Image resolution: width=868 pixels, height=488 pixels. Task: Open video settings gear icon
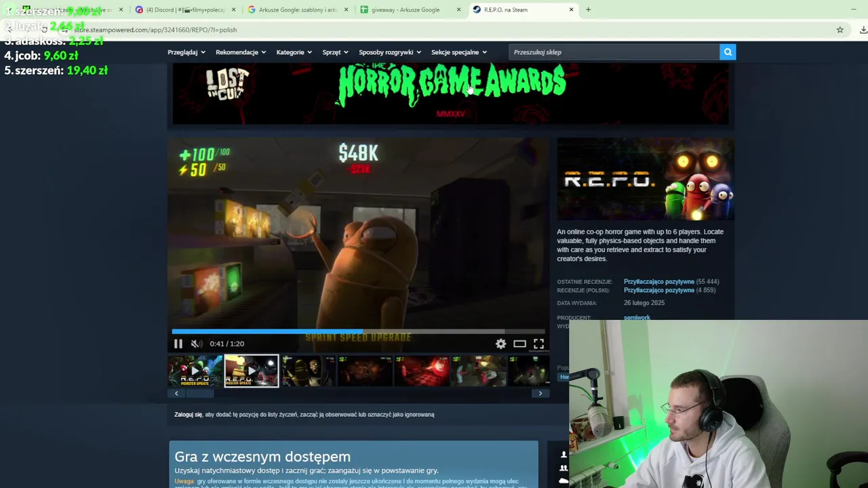click(500, 344)
